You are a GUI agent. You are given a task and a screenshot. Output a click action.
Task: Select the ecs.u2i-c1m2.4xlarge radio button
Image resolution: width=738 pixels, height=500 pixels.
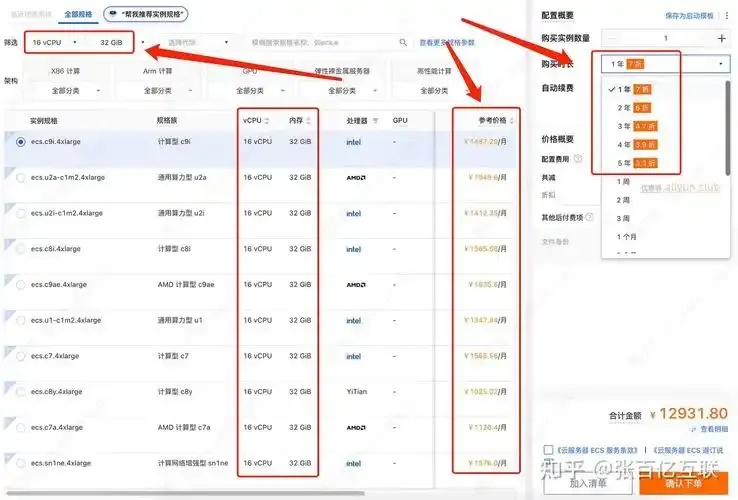click(x=21, y=214)
